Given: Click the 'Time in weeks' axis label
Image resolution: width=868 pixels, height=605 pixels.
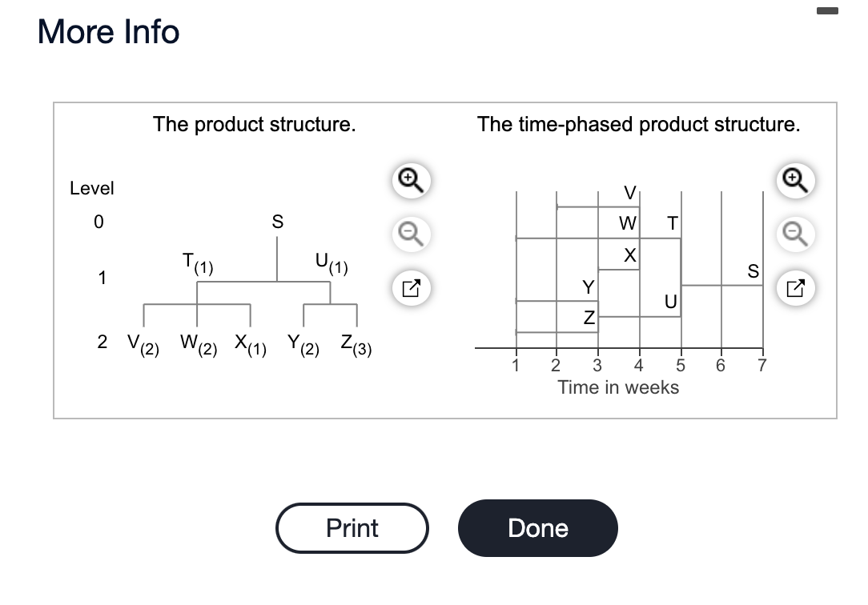Looking at the screenshot, I should coord(620,387).
